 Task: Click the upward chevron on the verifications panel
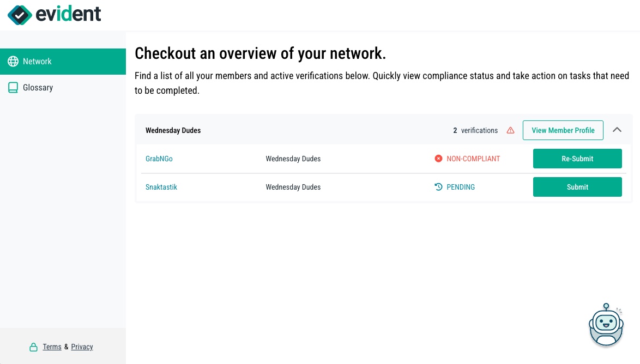(x=617, y=130)
